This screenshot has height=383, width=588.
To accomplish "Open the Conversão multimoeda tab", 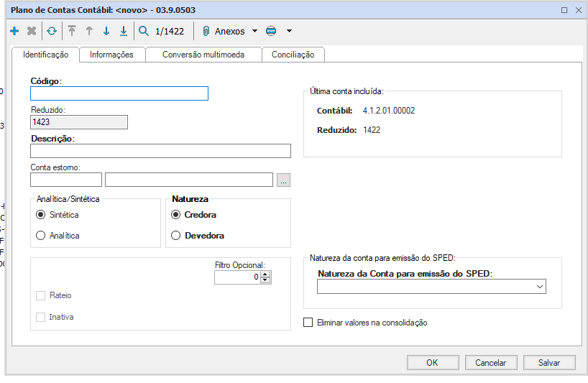I will [203, 55].
